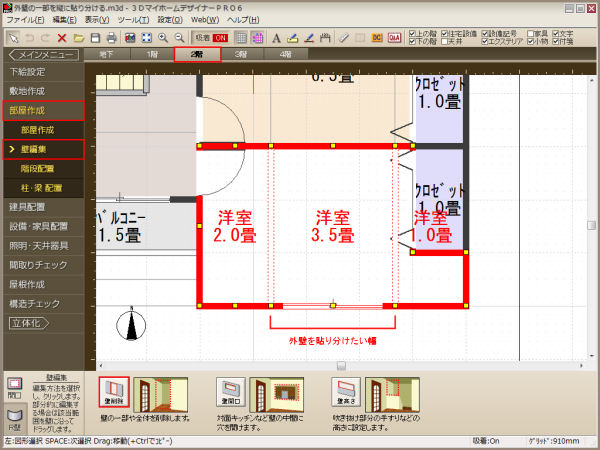Image resolution: width=600 pixels, height=450 pixels.
Task: Click the zoom out magnifier icon
Action: point(179,37)
